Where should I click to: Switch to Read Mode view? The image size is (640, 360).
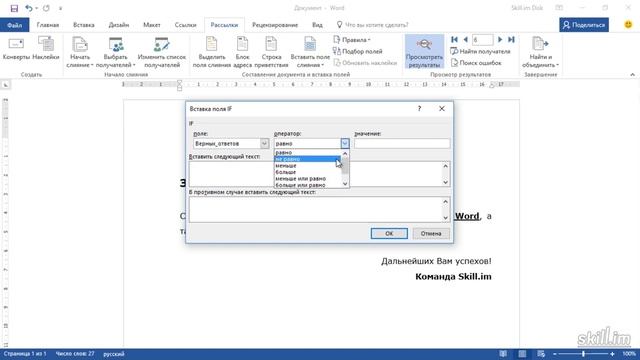tap(503, 354)
